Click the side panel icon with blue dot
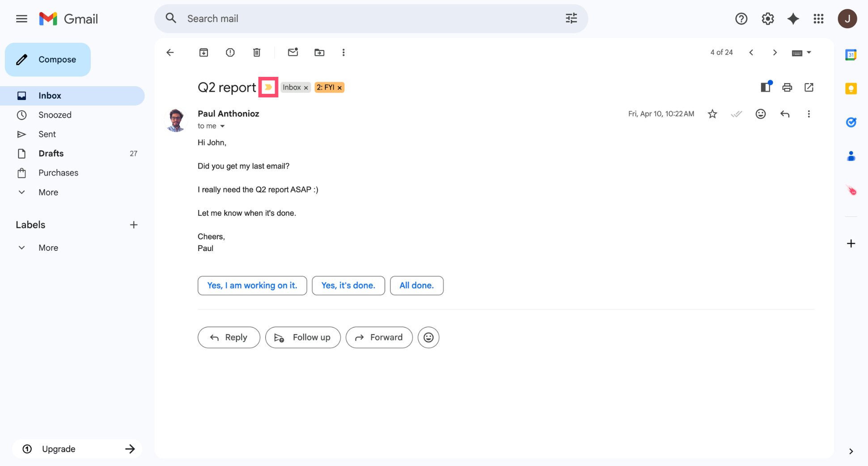This screenshot has width=868, height=466. 766,87
